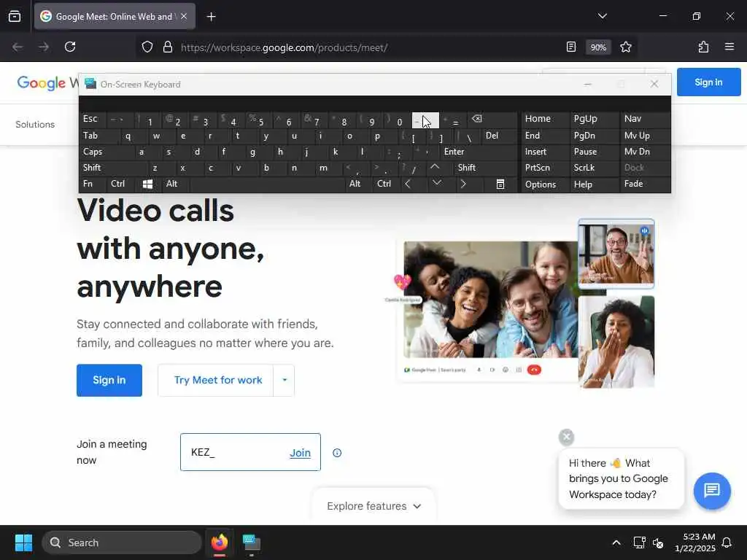Click the site padlock security icon

[167, 47]
